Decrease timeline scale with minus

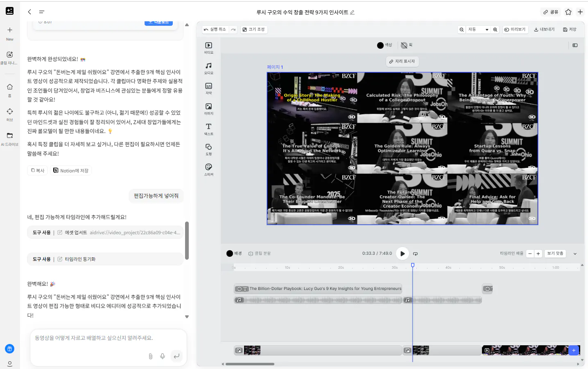(530, 254)
